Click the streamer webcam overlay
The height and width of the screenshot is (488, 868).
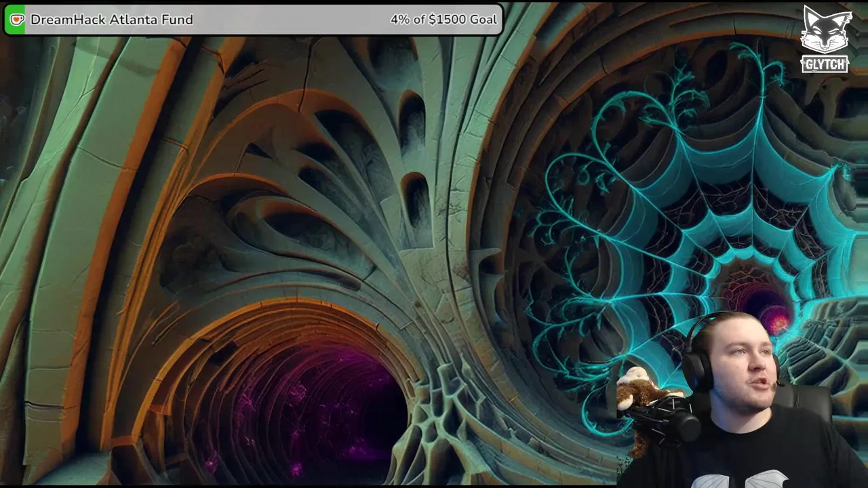(x=741, y=399)
